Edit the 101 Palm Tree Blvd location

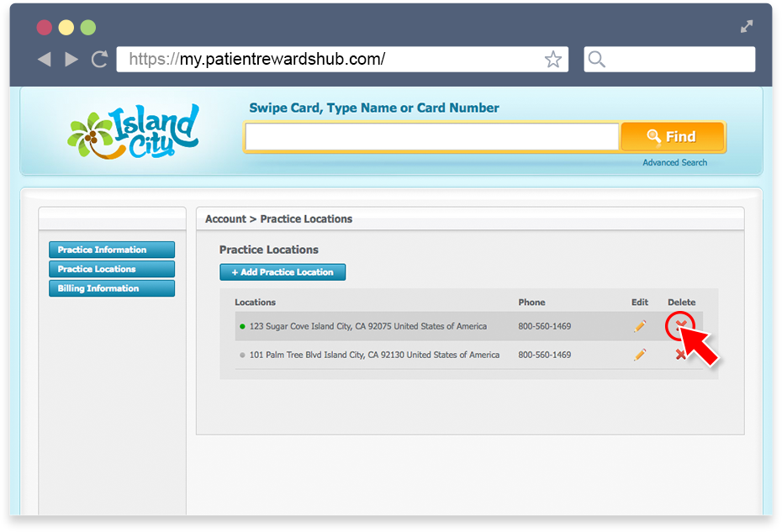tap(640, 355)
